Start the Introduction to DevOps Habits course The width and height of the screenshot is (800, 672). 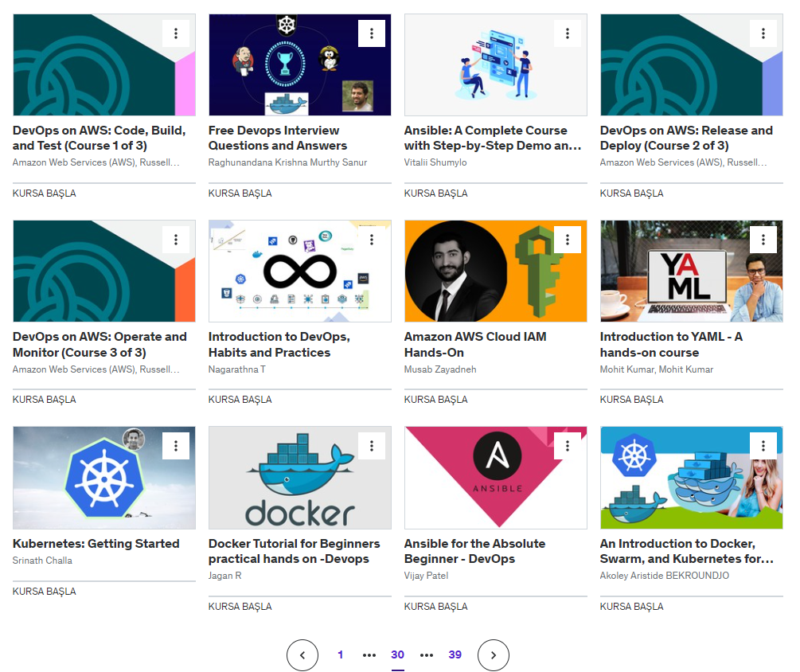click(x=240, y=400)
